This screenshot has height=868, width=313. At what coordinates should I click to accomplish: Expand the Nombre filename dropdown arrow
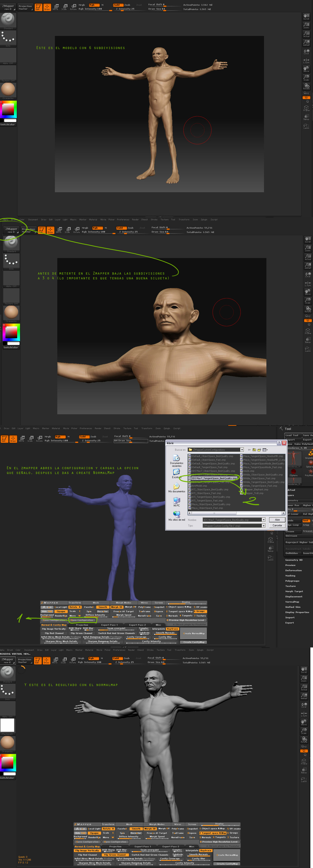(x=264, y=520)
